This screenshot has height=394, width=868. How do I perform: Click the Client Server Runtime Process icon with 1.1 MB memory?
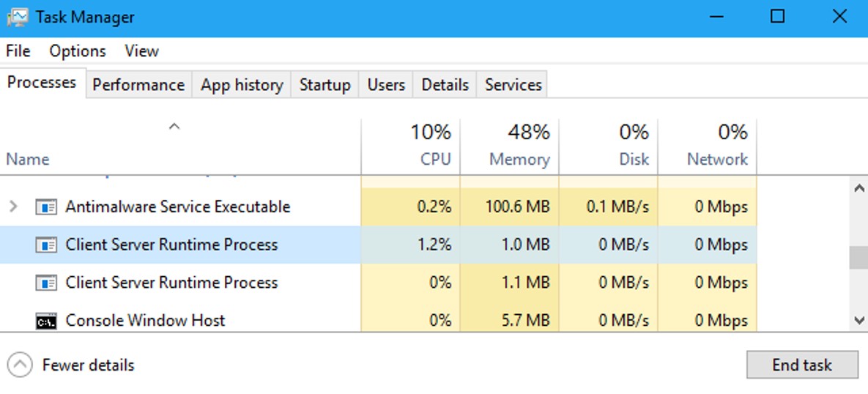[46, 283]
